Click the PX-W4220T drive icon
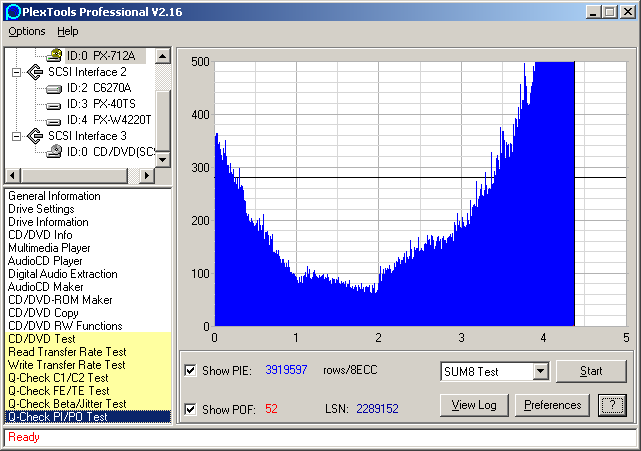 tap(54, 121)
